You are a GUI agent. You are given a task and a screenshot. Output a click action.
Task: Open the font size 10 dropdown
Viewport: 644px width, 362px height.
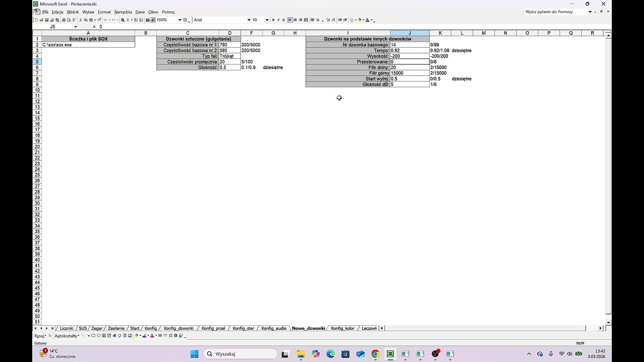(x=267, y=20)
